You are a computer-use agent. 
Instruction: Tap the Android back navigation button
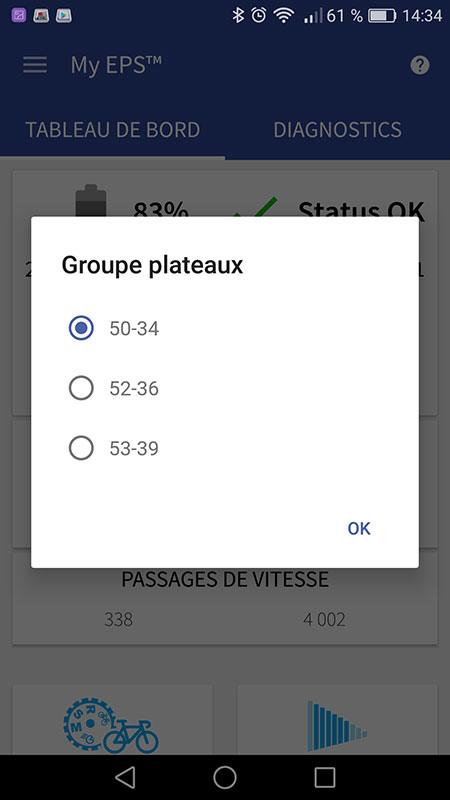[125, 777]
